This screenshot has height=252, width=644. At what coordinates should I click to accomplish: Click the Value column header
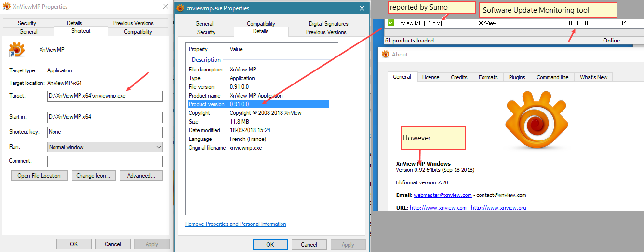(x=278, y=49)
